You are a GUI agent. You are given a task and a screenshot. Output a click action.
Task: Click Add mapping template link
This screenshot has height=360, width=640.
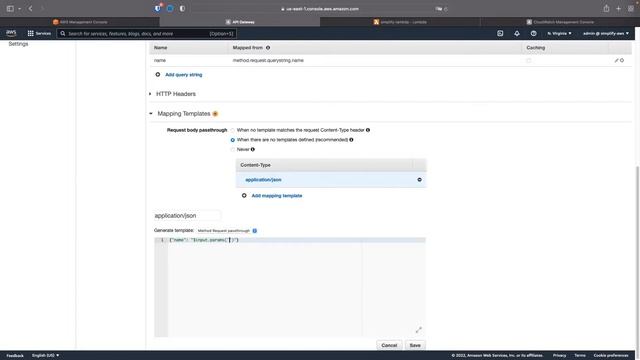point(277,196)
